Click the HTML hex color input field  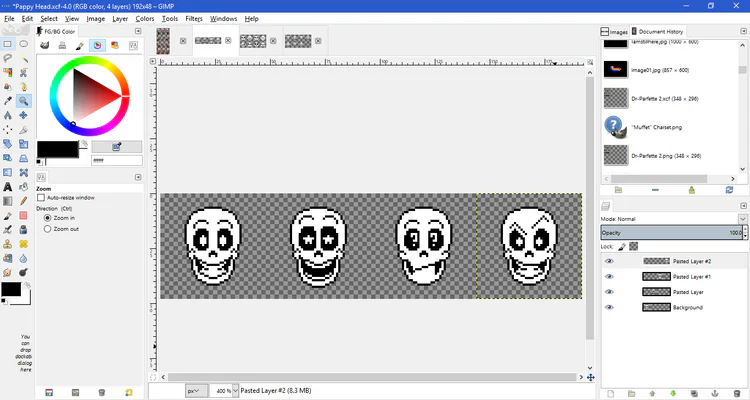(x=117, y=160)
